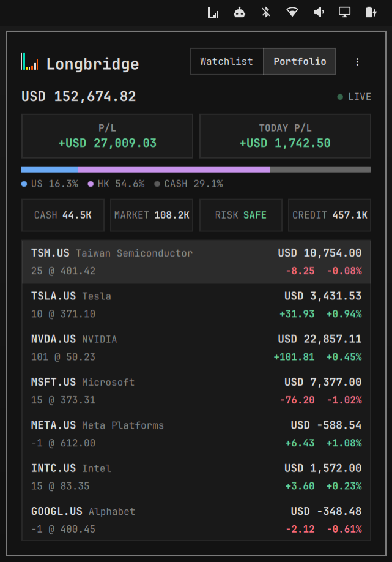Click the CASH 44.5K box
Screen dimensions: 392x562
pos(63,215)
